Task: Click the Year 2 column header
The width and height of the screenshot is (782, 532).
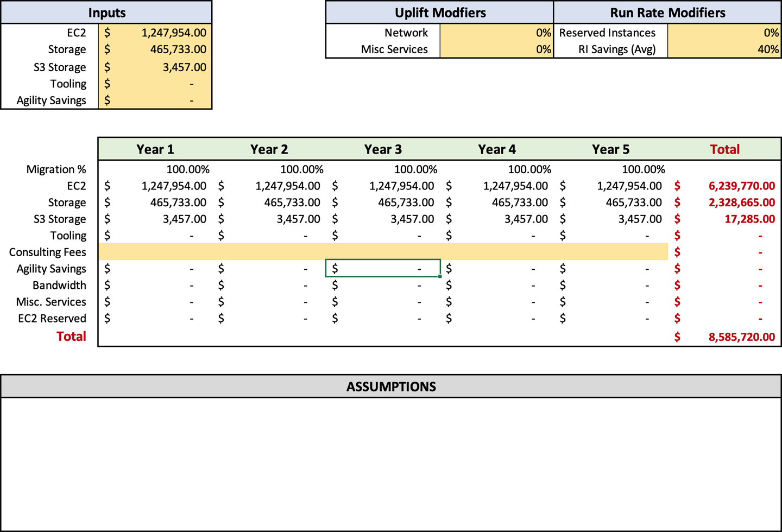Action: click(269, 149)
